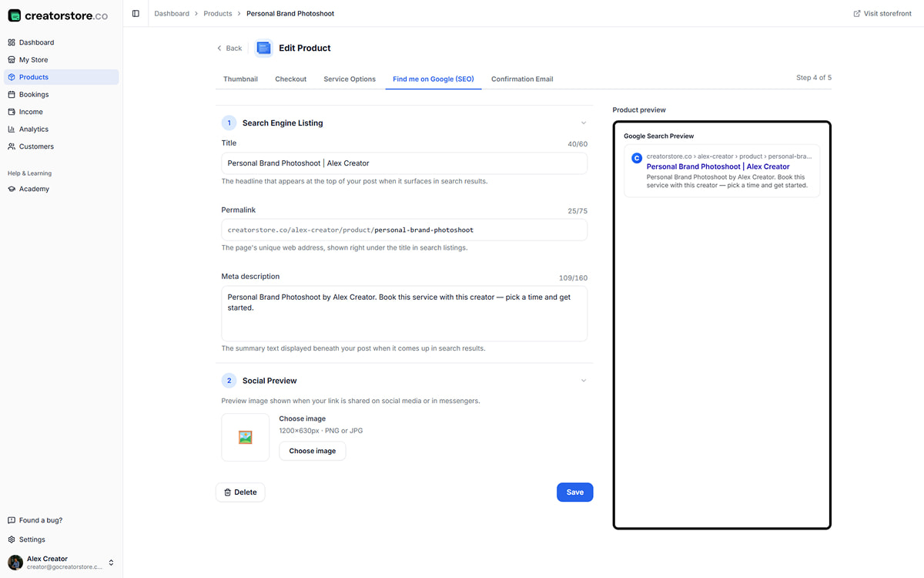Click Visit storefront link
Image resolution: width=924 pixels, height=578 pixels.
(x=882, y=13)
